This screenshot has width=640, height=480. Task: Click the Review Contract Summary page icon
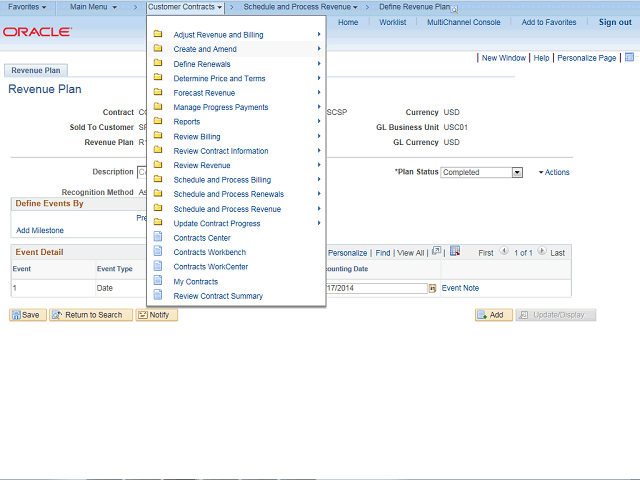[x=158, y=295]
